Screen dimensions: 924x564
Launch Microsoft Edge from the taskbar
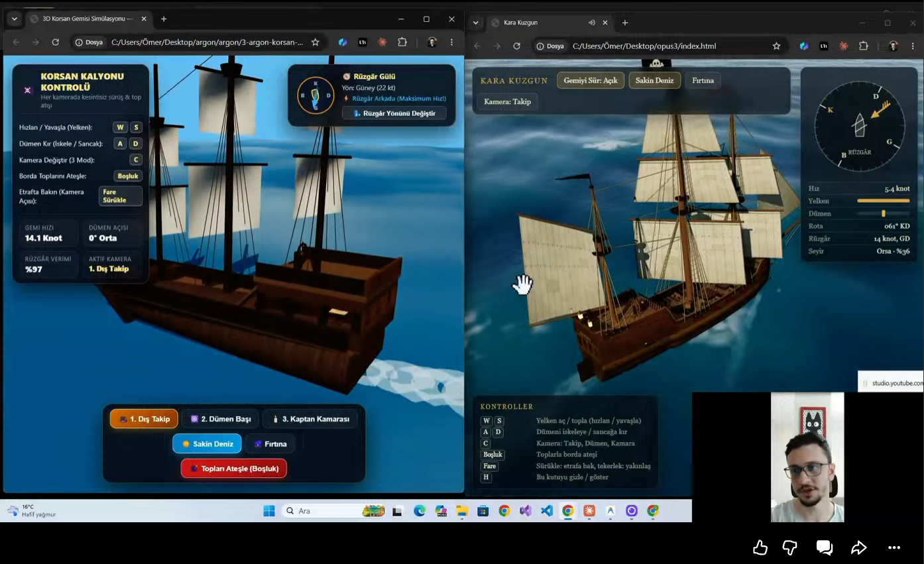[420, 511]
